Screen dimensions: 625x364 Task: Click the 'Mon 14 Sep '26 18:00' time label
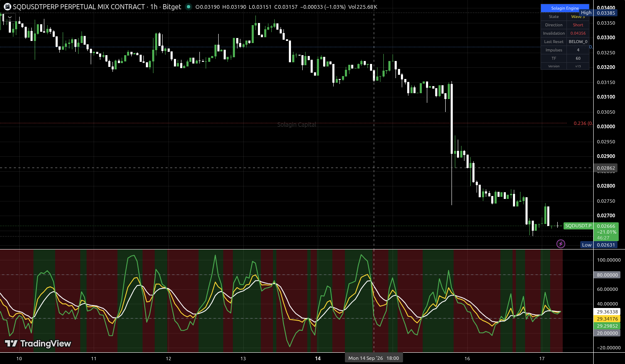point(374,358)
